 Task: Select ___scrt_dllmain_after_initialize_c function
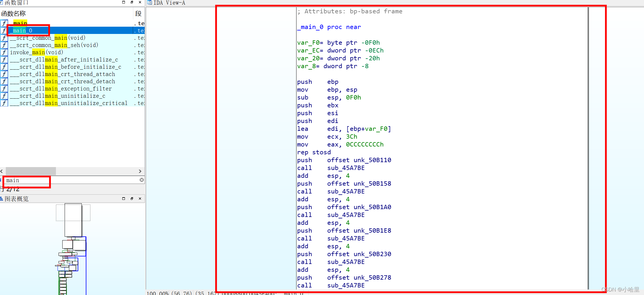(72, 59)
